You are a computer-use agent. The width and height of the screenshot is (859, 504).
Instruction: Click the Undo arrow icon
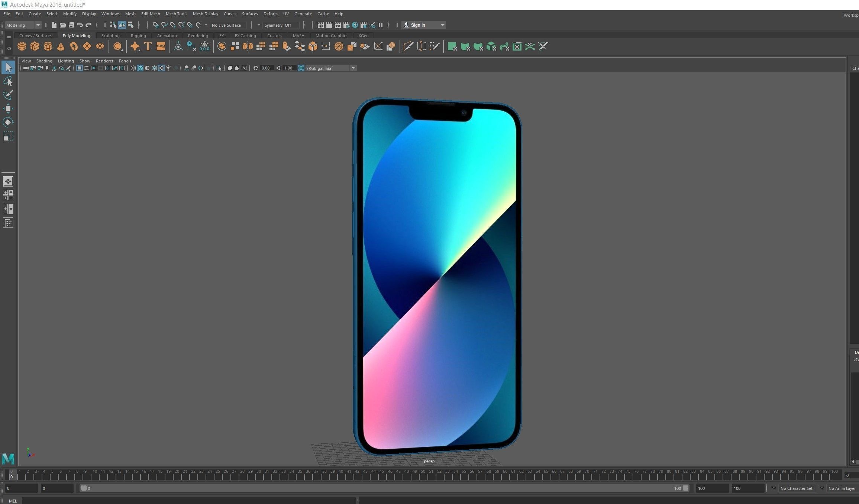(80, 25)
